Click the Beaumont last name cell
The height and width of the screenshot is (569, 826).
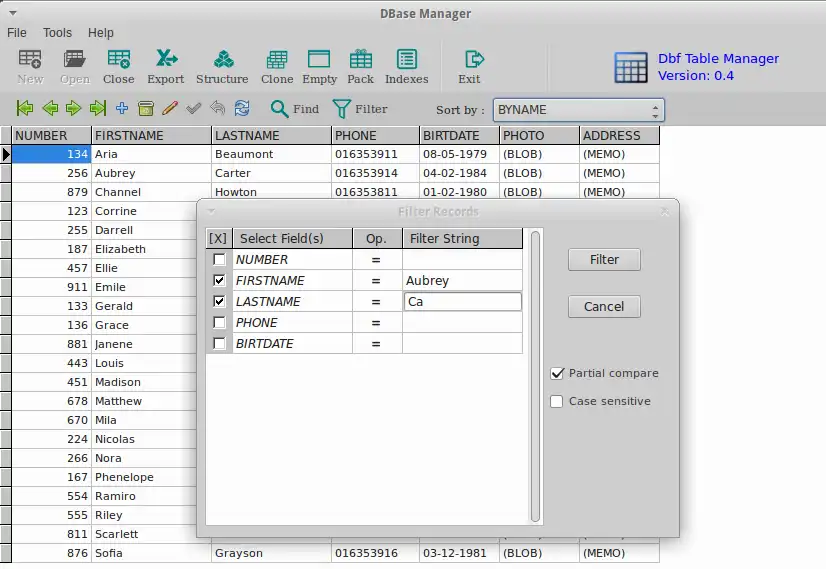point(271,154)
